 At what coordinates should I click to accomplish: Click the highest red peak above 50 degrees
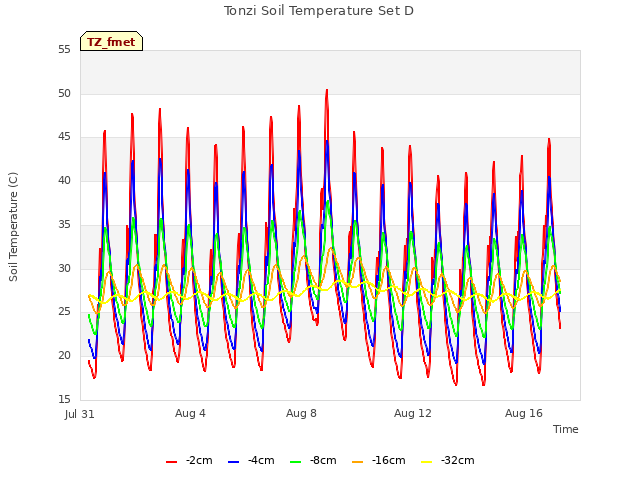click(x=327, y=91)
